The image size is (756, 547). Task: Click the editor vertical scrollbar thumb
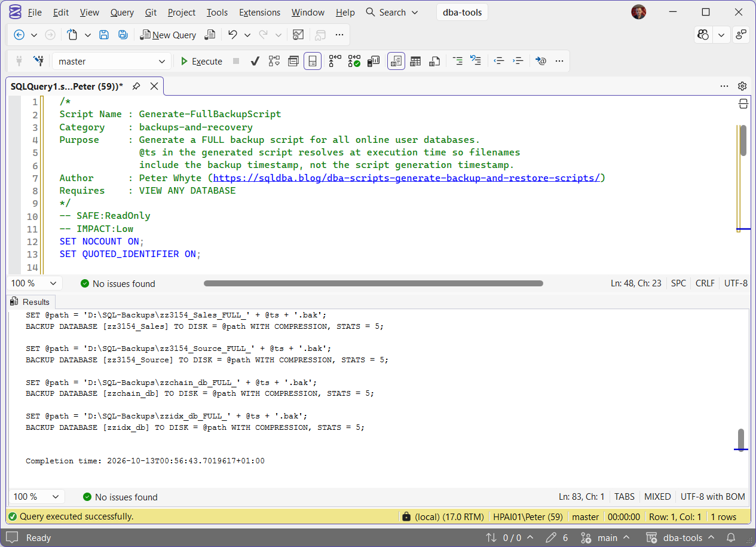click(743, 140)
